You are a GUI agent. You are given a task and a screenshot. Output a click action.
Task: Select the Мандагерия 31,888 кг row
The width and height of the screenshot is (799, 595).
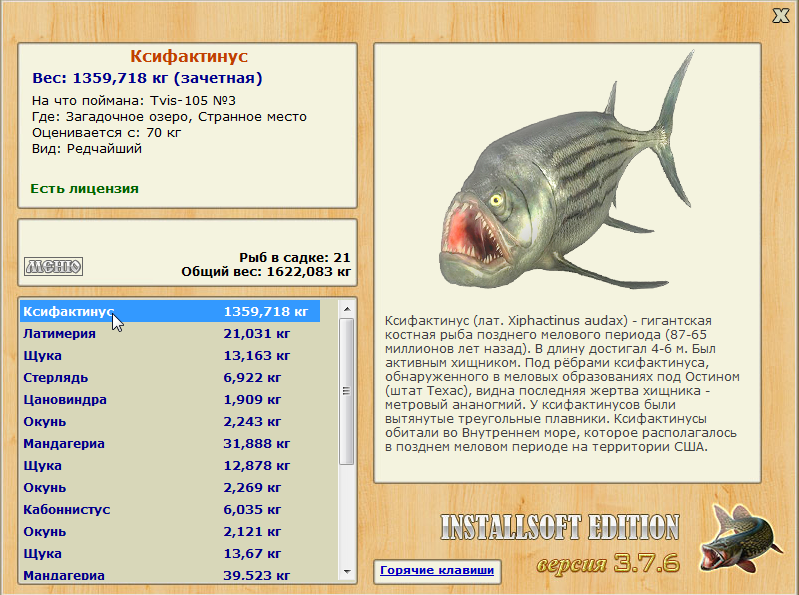(170, 444)
